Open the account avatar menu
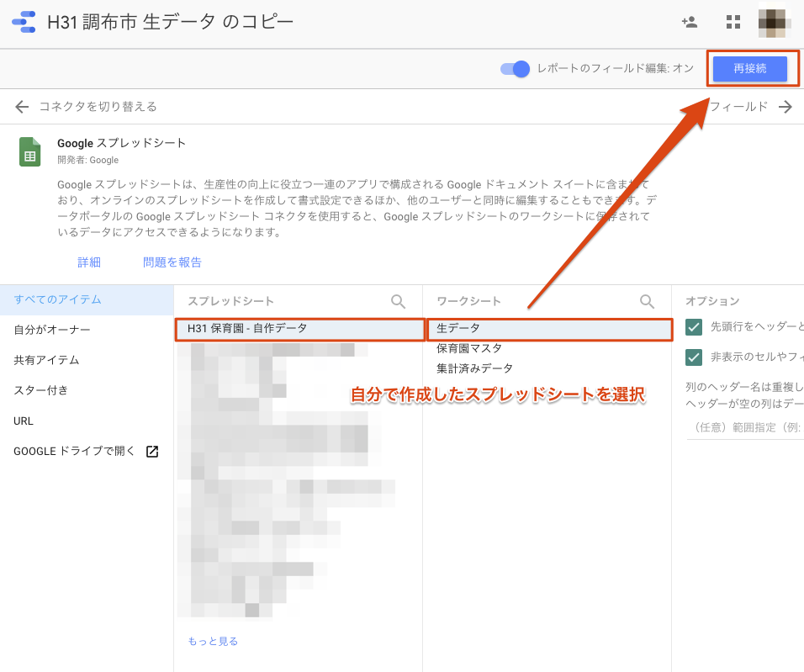The image size is (804, 672). [774, 22]
